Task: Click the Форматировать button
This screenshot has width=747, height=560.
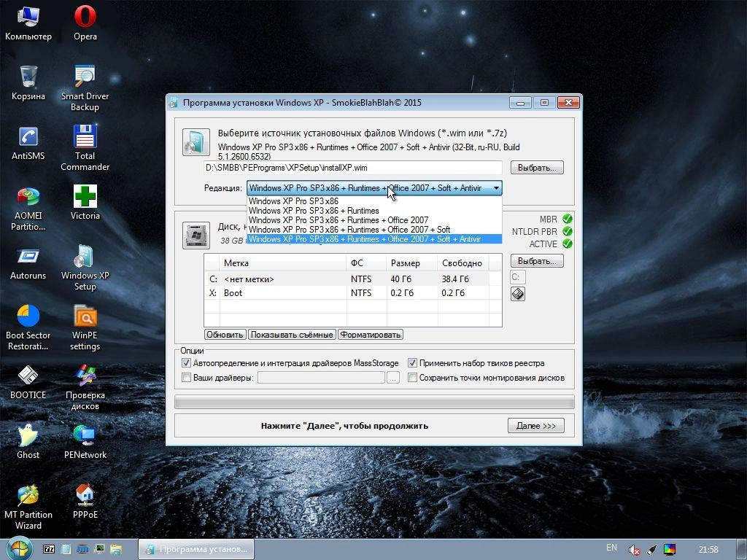Action: coord(371,335)
